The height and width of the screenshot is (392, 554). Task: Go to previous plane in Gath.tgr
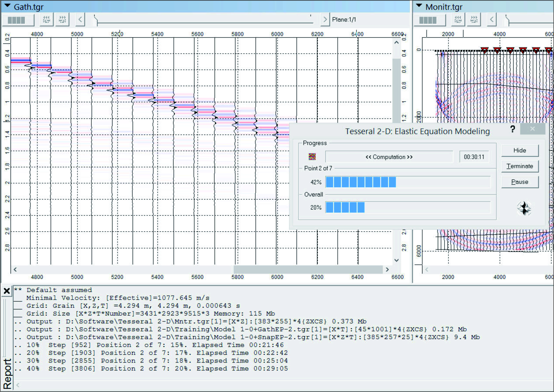click(x=81, y=20)
